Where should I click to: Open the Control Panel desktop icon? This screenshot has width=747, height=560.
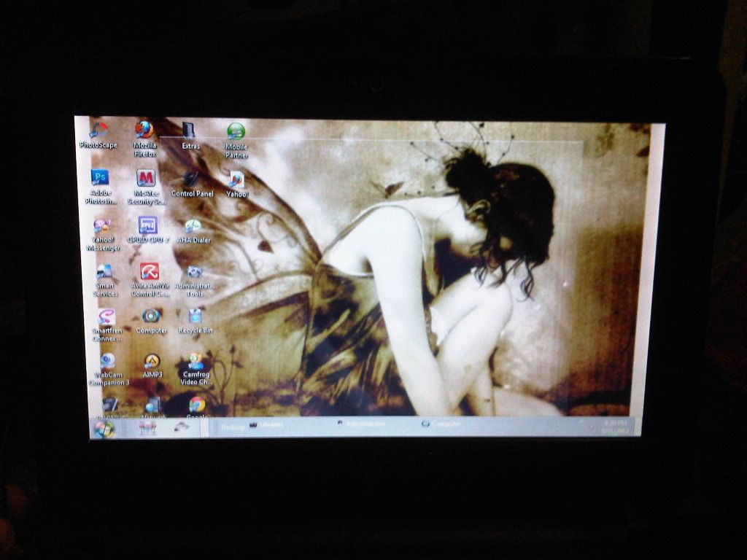point(192,184)
